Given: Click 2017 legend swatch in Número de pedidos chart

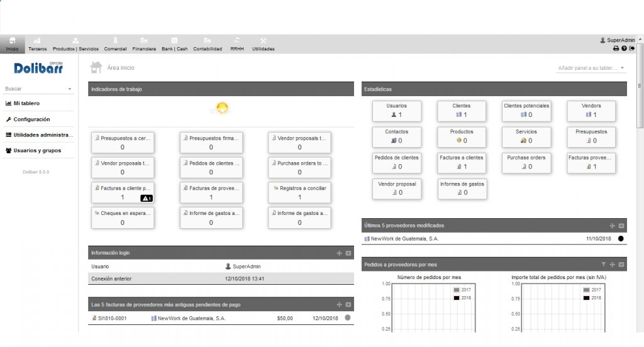Looking at the screenshot, I should [457, 290].
